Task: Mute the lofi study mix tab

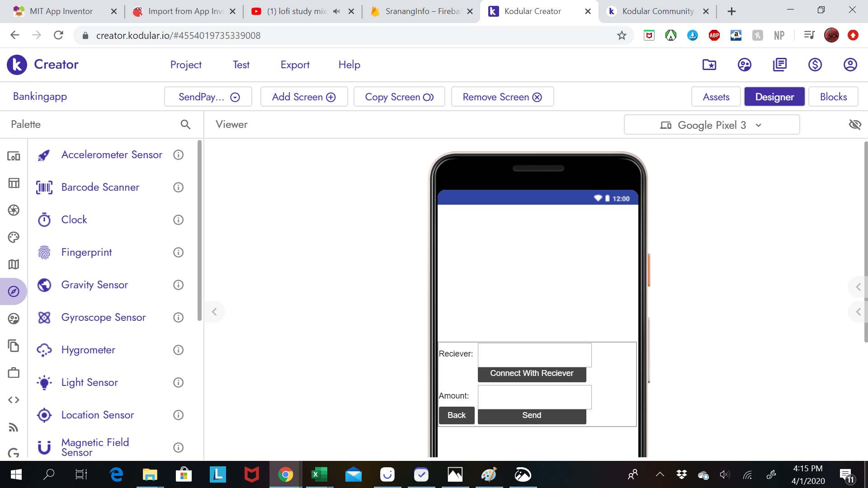Action: click(336, 11)
